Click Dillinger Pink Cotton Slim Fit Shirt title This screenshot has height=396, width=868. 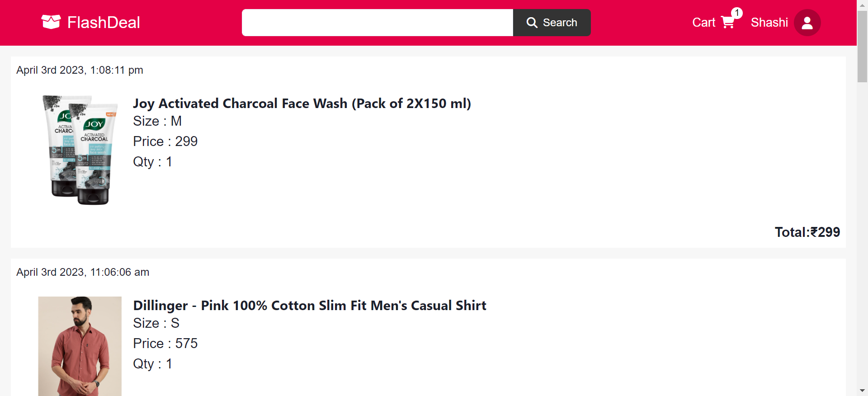[x=309, y=306]
